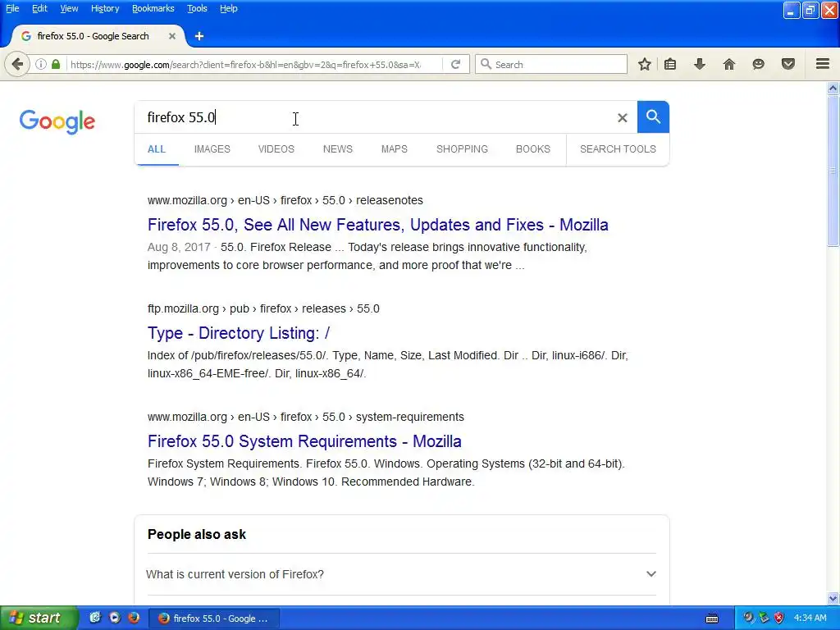Open a new tab with plus icon

pos(199,36)
